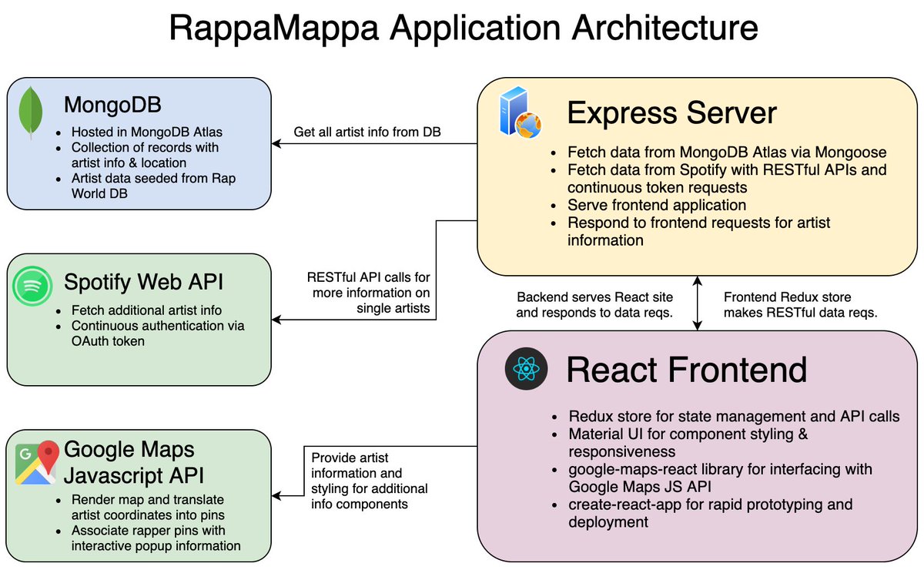
Task: Select the React Frontend heading
Action: (687, 370)
